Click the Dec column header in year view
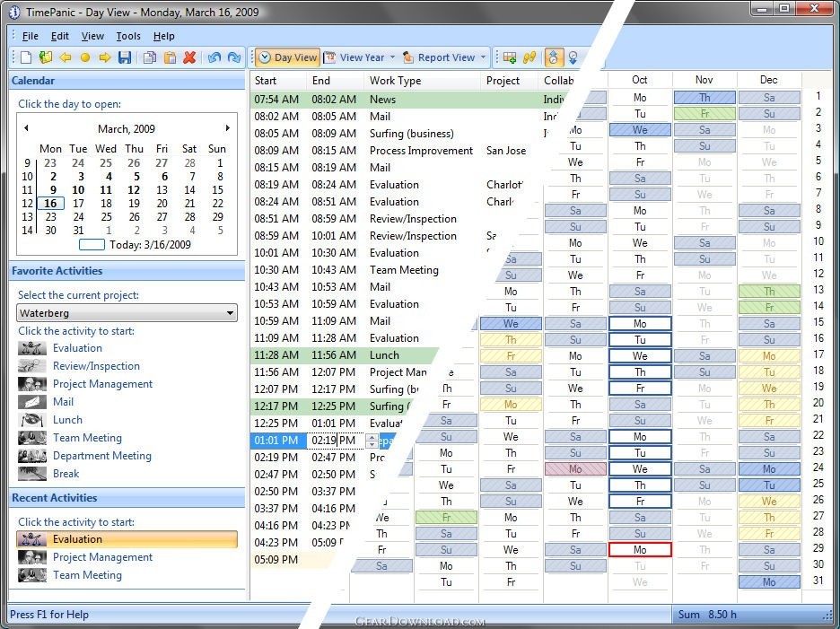840x629 pixels. point(769,80)
